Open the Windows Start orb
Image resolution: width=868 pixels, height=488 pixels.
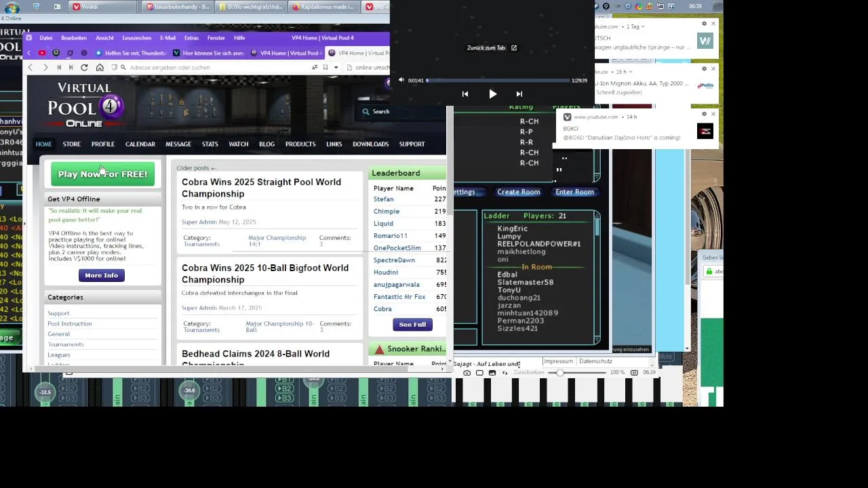(12, 7)
